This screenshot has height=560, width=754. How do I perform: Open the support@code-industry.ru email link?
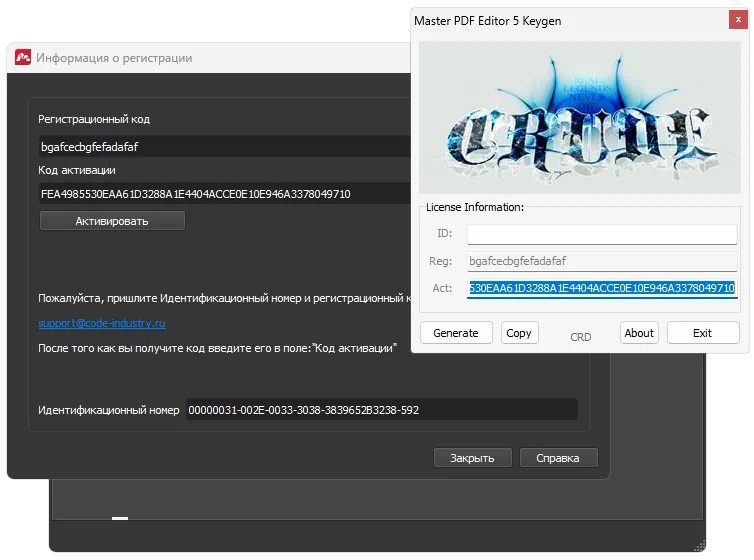pyautogui.click(x=101, y=323)
